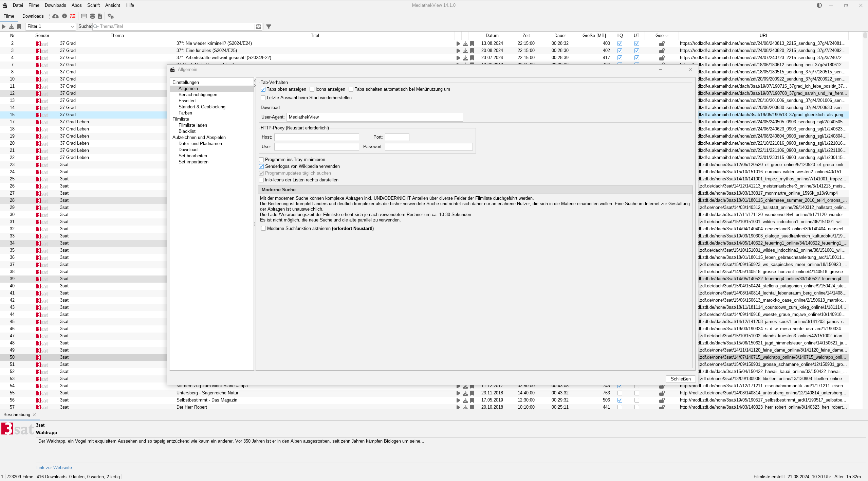This screenshot has width=868, height=481.
Task: Check 'Info-Icons der Listen rechts darstellen'
Action: pos(261,180)
